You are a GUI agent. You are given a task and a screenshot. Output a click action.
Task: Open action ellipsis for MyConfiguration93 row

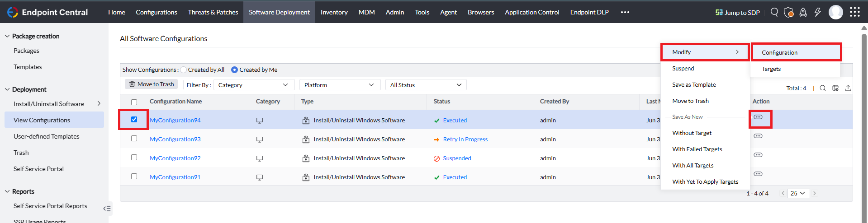coord(758,136)
